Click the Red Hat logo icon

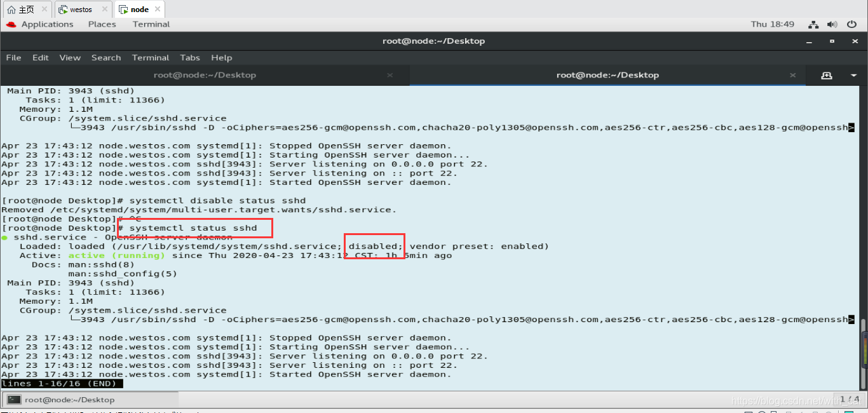tap(11, 24)
